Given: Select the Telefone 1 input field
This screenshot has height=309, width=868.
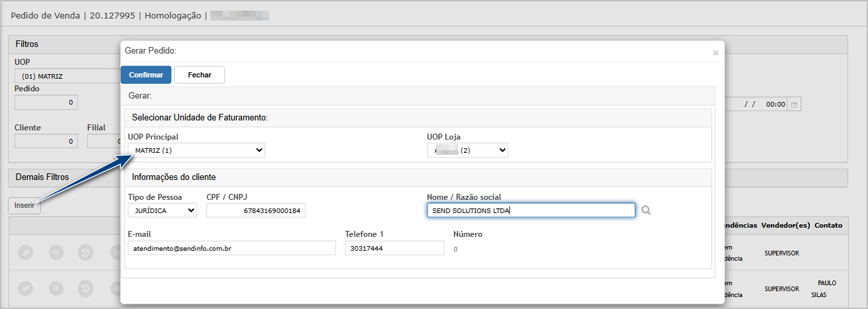Looking at the screenshot, I should pos(394,248).
